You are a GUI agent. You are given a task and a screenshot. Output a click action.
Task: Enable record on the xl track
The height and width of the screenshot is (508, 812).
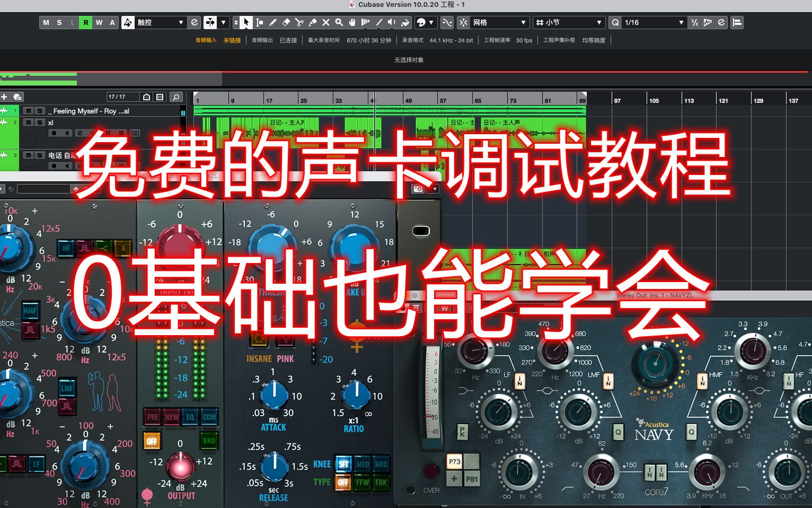(x=54, y=133)
